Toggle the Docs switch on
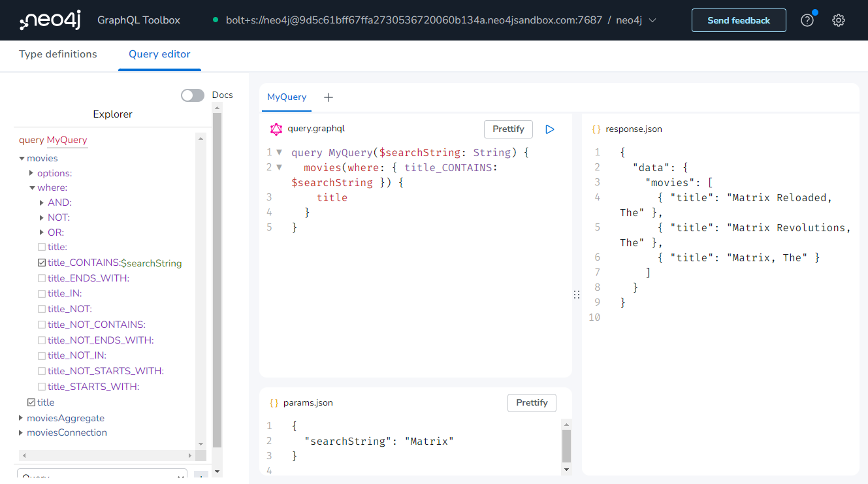This screenshot has width=868, height=484. [x=192, y=95]
